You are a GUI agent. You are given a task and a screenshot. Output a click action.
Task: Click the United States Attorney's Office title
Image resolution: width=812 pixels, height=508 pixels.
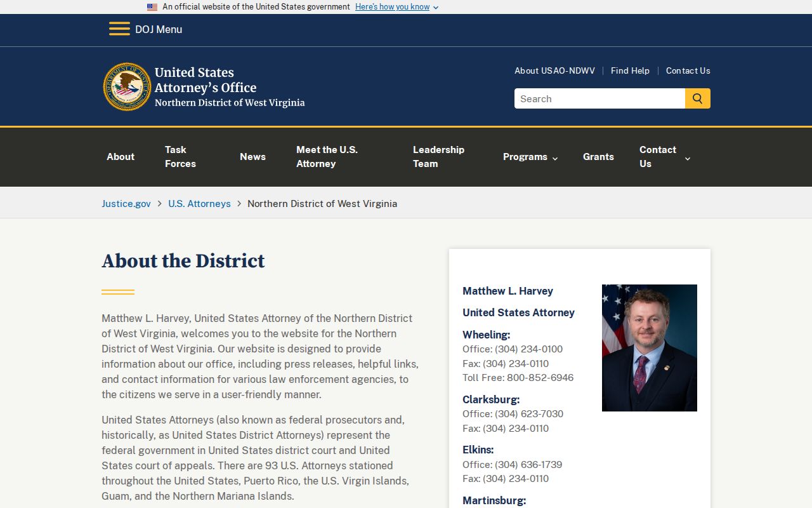click(x=206, y=80)
